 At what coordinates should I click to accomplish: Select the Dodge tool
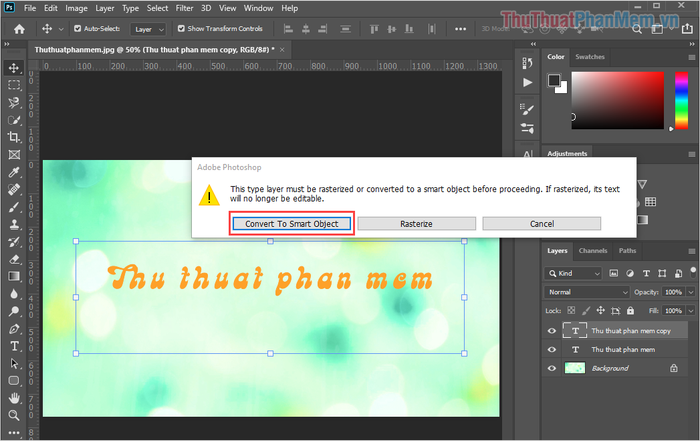tap(14, 311)
